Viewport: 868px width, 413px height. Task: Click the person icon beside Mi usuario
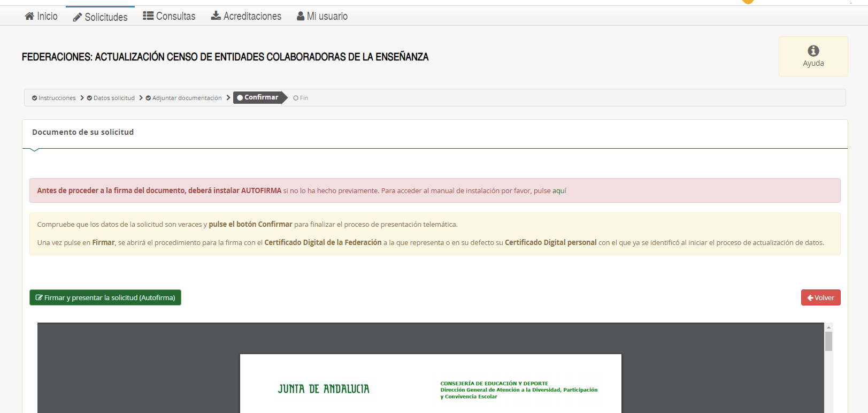(x=301, y=16)
